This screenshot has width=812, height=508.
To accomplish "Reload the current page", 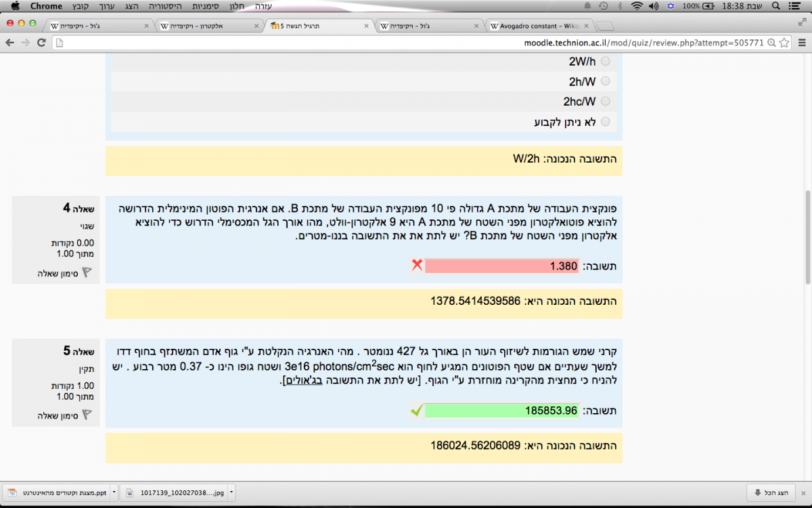I will tap(41, 43).
